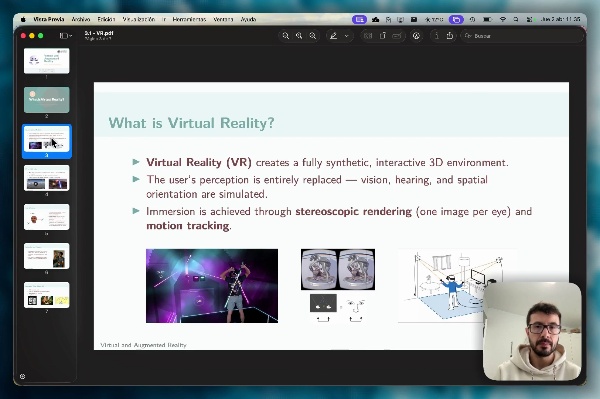Click the "What is Virtual Reality?" slide title

191,123
